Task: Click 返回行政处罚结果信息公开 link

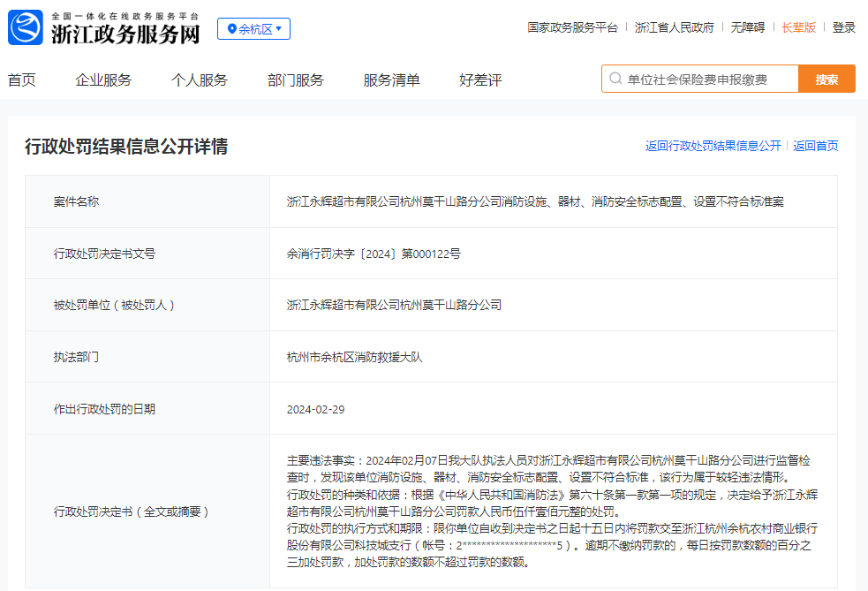Action: [713, 146]
